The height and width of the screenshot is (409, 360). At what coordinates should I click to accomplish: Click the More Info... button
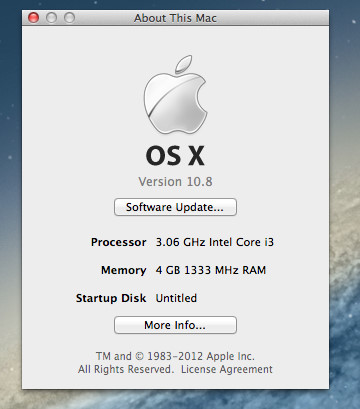[x=175, y=325]
